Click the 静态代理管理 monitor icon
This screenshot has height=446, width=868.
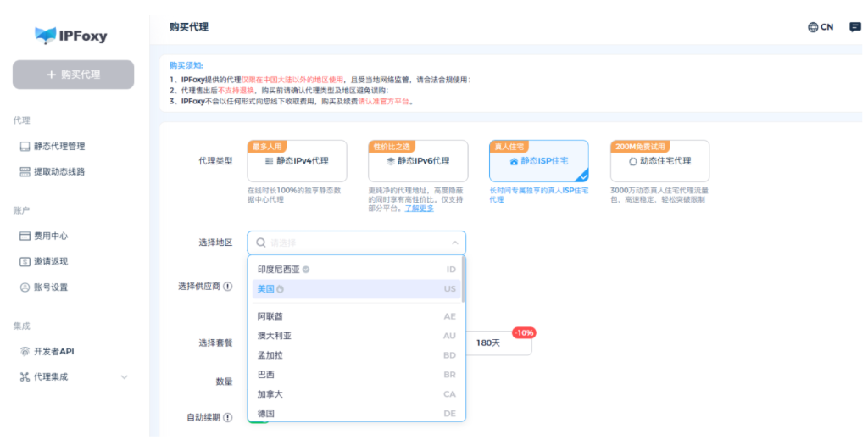(x=25, y=147)
